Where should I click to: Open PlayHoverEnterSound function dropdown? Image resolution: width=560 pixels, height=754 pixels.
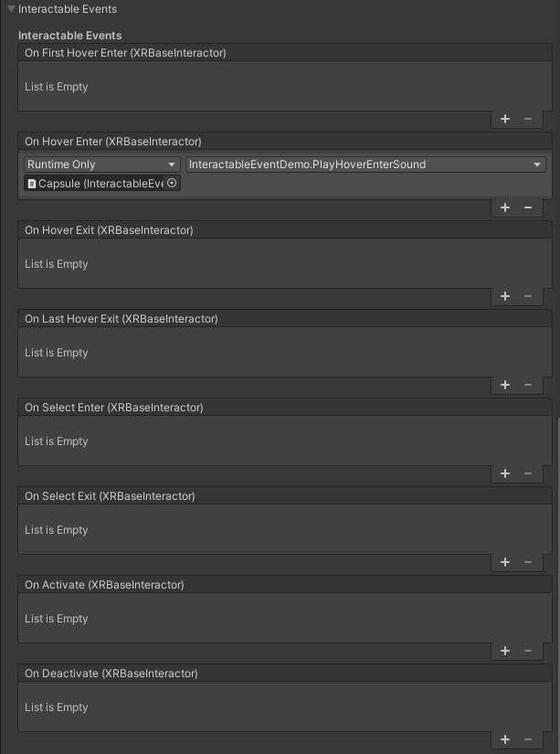point(365,165)
